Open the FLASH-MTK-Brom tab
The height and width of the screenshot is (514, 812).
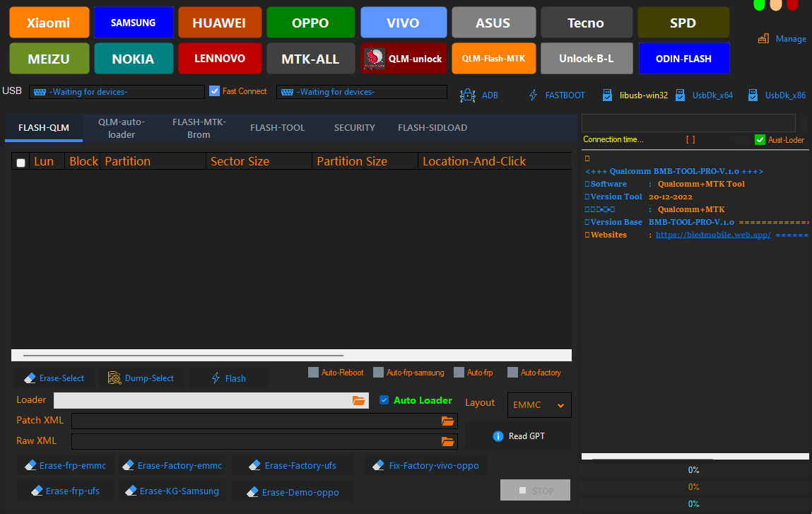click(x=198, y=128)
